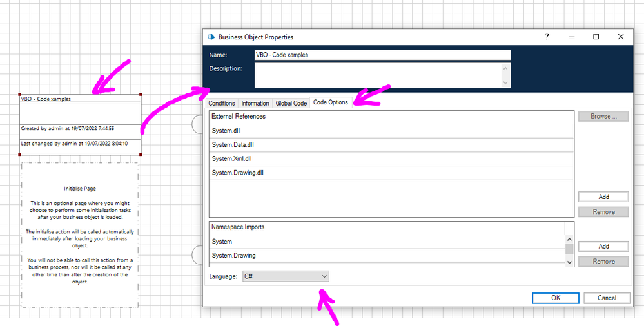Click Description box scroll up arrow

click(x=506, y=68)
